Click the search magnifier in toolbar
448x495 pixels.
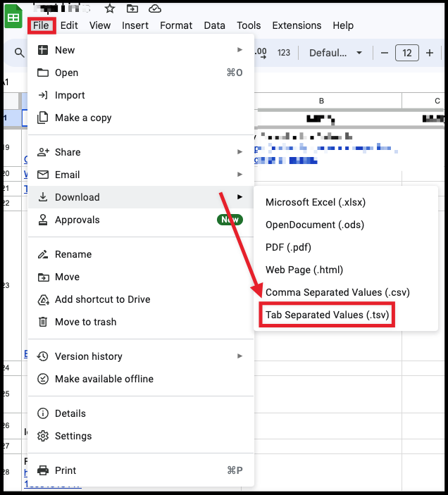tap(20, 53)
